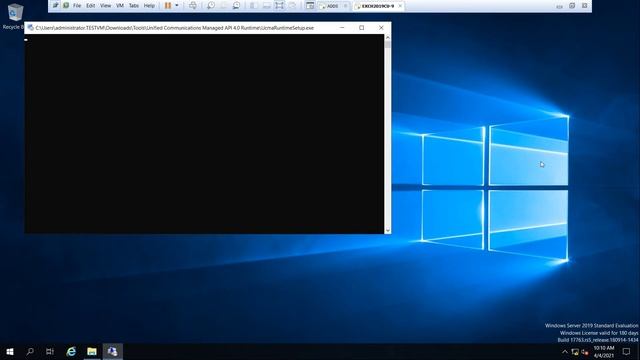Open the taskbar clock showing 10:10 AM

(x=604, y=352)
